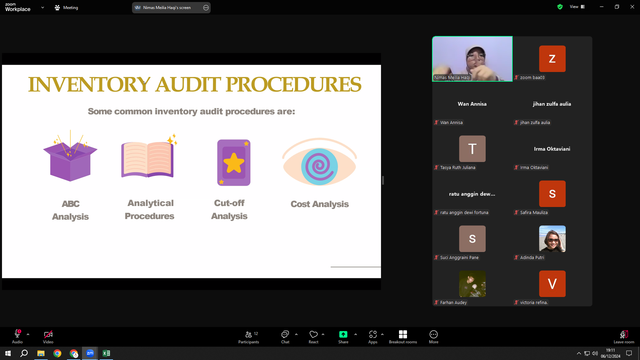Viewport: 640px width, 360px height.
Task: Open the Participants panel
Action: pyautogui.click(x=249, y=337)
